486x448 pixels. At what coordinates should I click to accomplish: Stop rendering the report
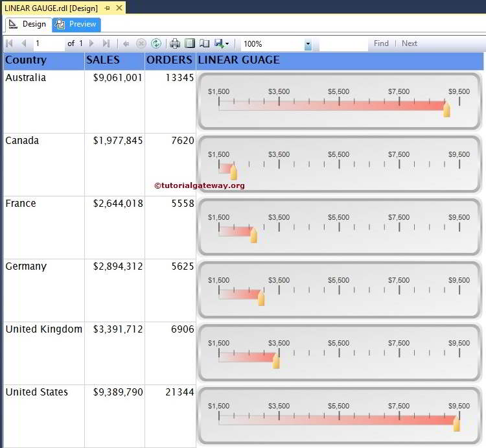[x=141, y=43]
